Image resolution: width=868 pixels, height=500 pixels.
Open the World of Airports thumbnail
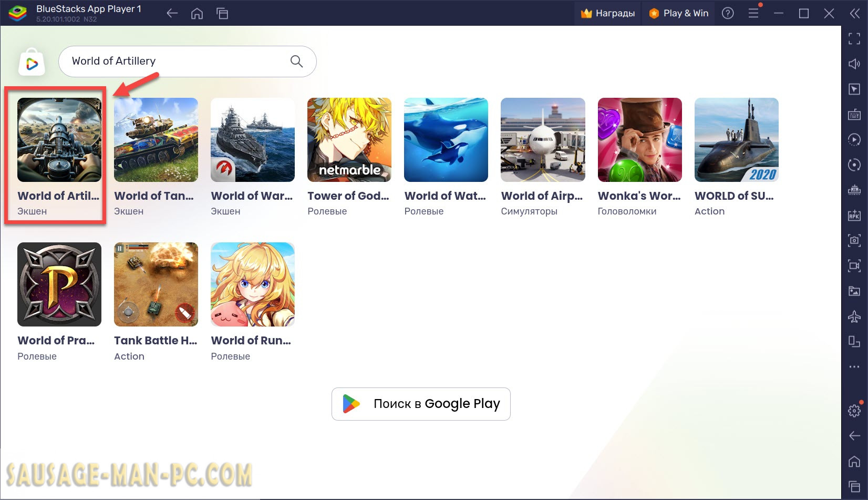(x=543, y=140)
